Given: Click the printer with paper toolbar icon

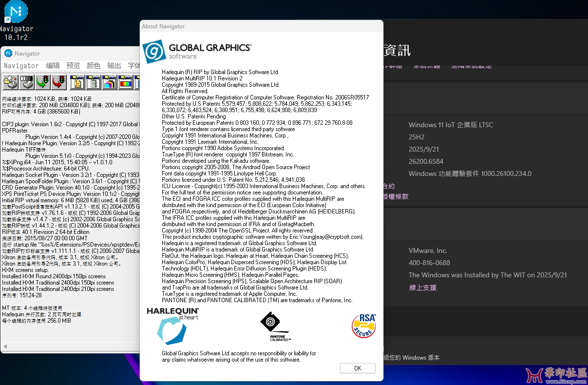Looking at the screenshot, I should [x=10, y=82].
